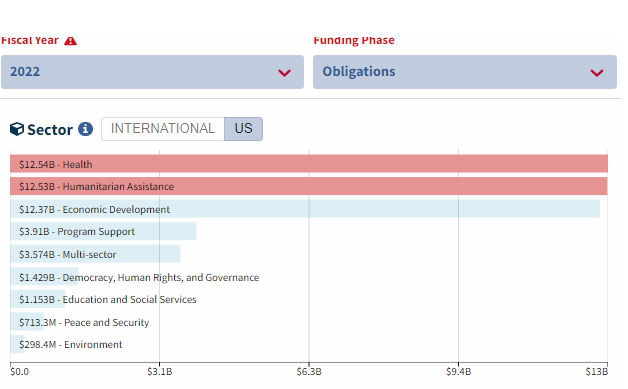Click the Funding Phase label
Image resolution: width=628 pixels, height=389 pixels.
coord(354,40)
